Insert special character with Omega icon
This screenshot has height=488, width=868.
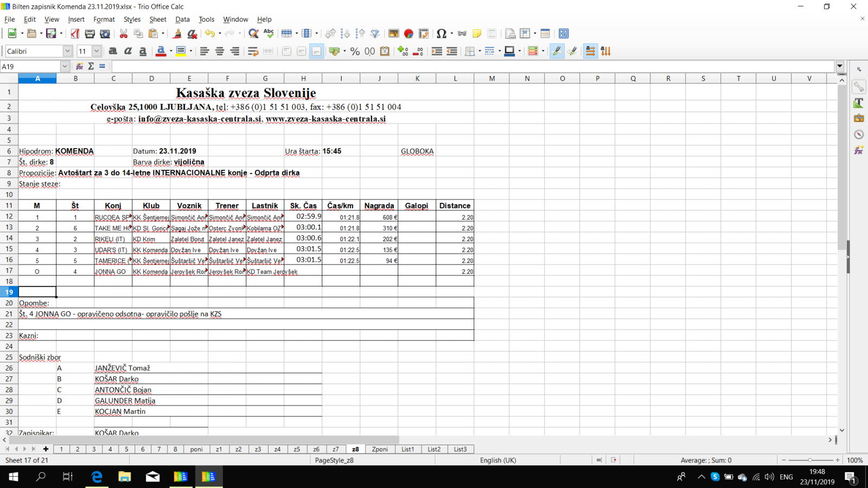(441, 34)
